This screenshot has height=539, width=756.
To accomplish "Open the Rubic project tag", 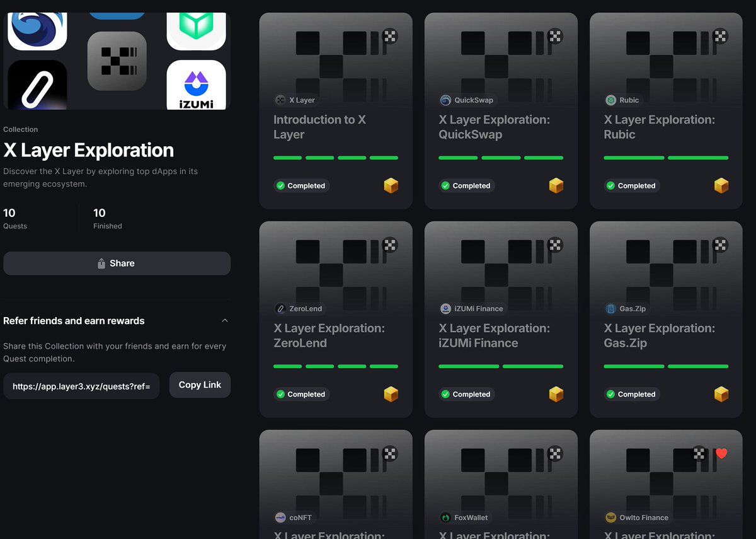I will point(622,100).
